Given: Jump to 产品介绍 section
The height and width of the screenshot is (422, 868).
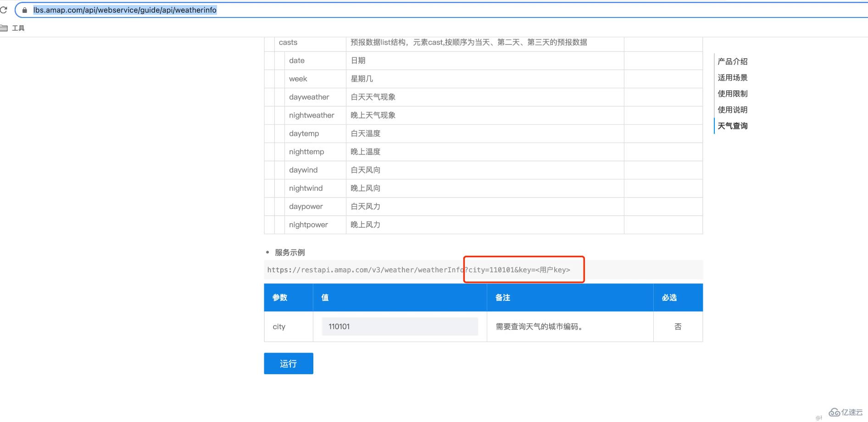Looking at the screenshot, I should (x=733, y=62).
